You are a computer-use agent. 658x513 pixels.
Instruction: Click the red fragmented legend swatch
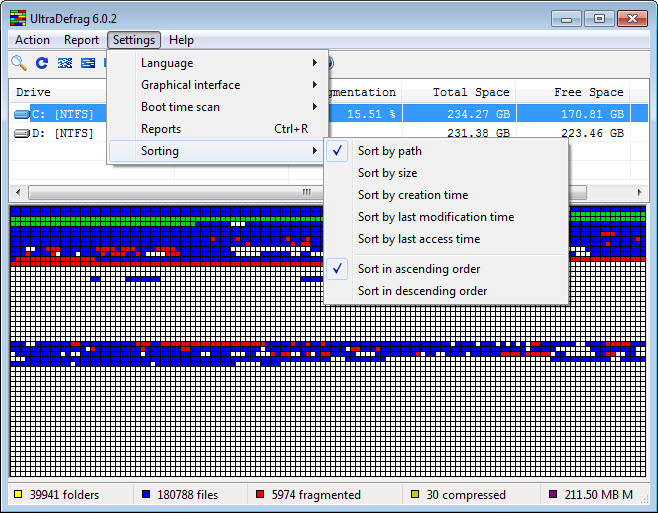click(x=260, y=494)
